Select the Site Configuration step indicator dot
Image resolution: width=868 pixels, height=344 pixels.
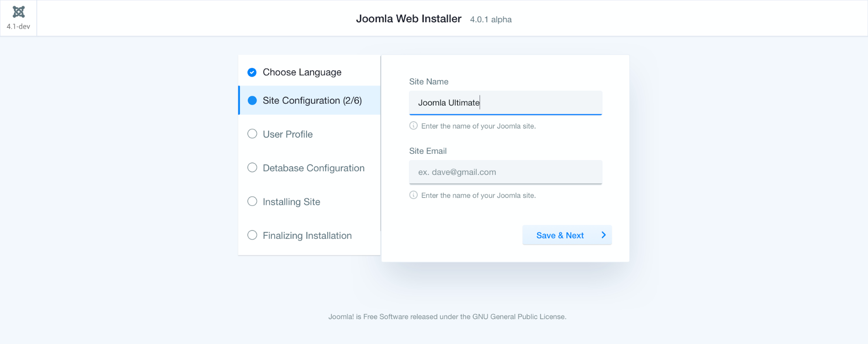click(252, 101)
